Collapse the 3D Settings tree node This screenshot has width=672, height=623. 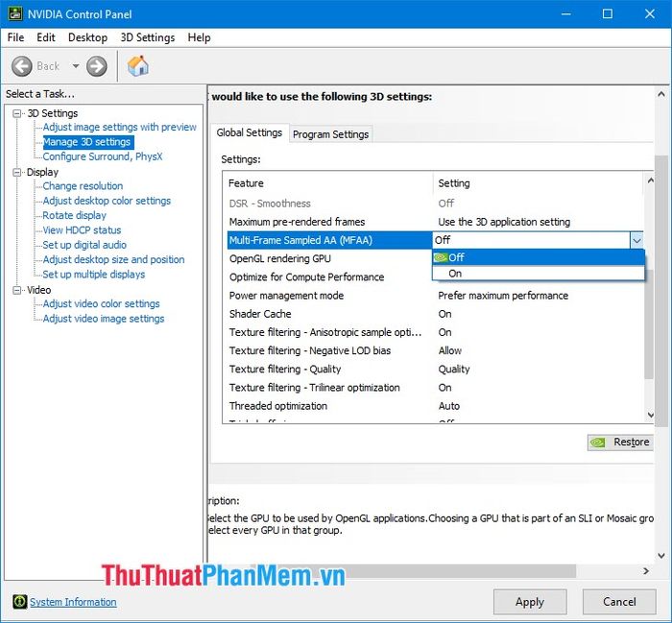17,113
